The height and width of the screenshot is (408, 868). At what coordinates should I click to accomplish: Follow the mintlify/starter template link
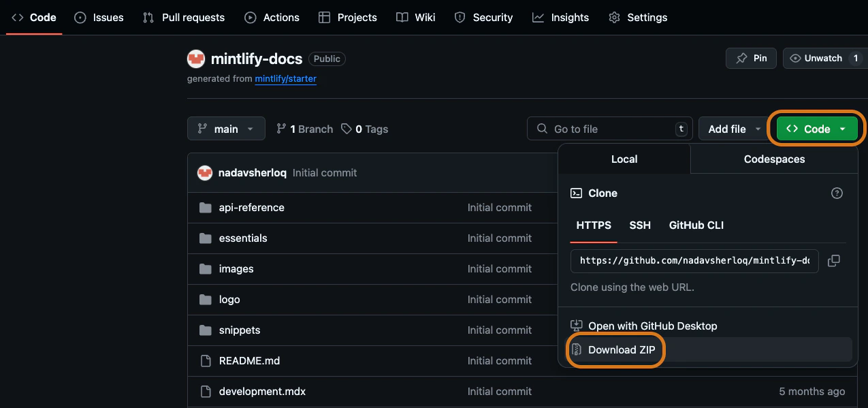(286, 79)
